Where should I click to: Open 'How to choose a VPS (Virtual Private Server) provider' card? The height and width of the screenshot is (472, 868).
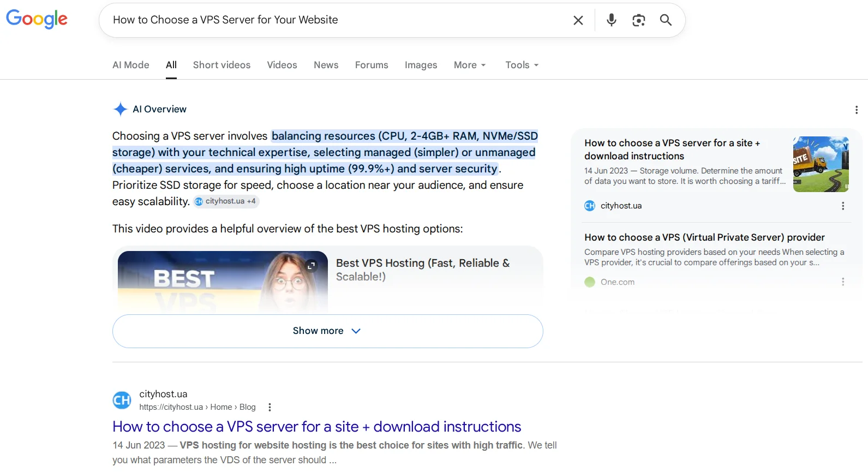coord(704,237)
